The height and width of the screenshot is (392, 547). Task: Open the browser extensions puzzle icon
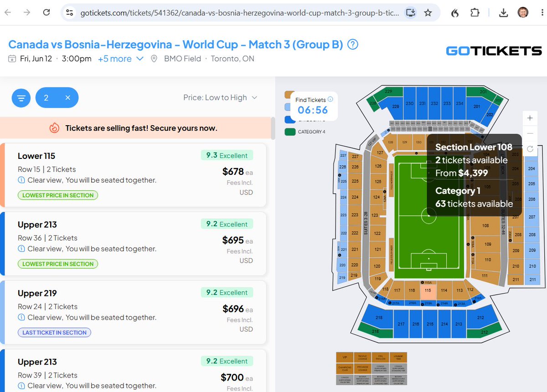475,13
